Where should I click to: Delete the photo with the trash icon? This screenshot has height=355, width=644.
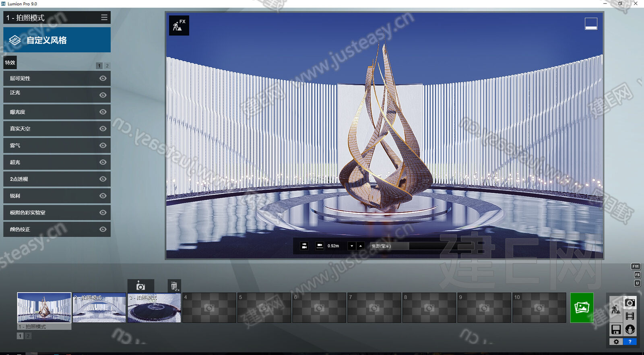tap(174, 286)
